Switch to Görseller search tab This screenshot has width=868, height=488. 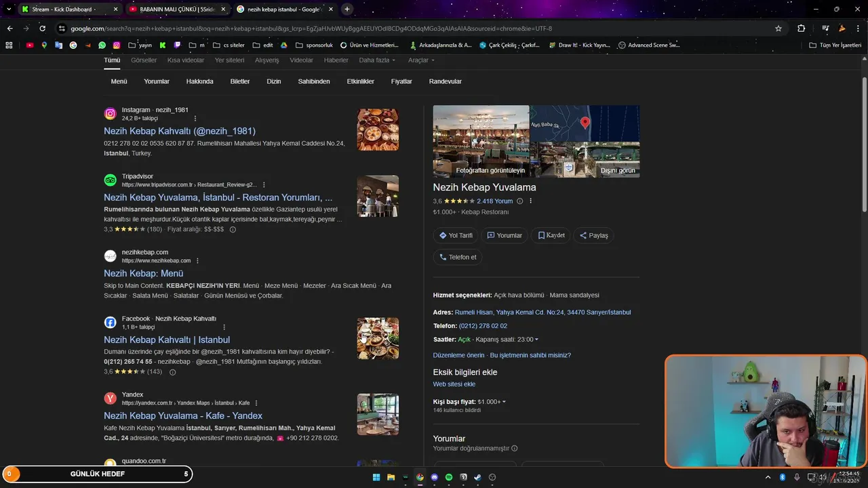tap(144, 60)
